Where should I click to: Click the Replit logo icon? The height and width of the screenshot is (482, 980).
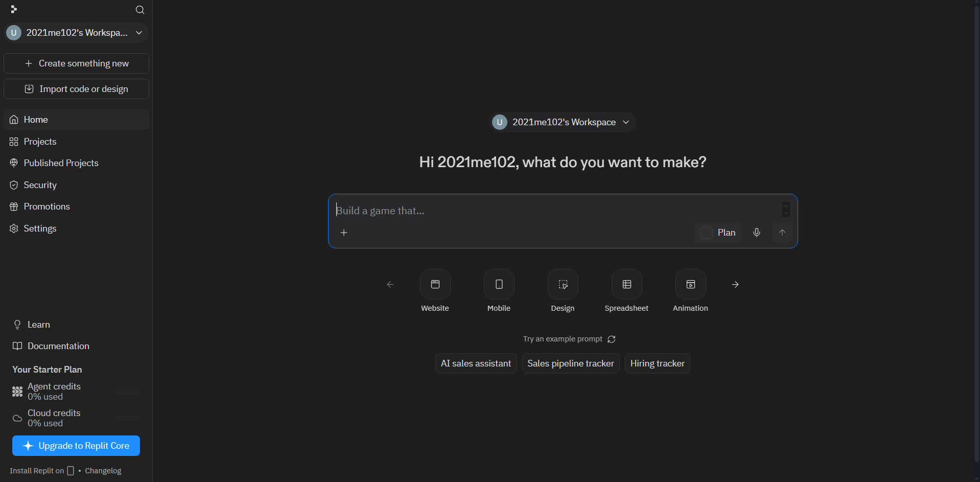click(14, 9)
